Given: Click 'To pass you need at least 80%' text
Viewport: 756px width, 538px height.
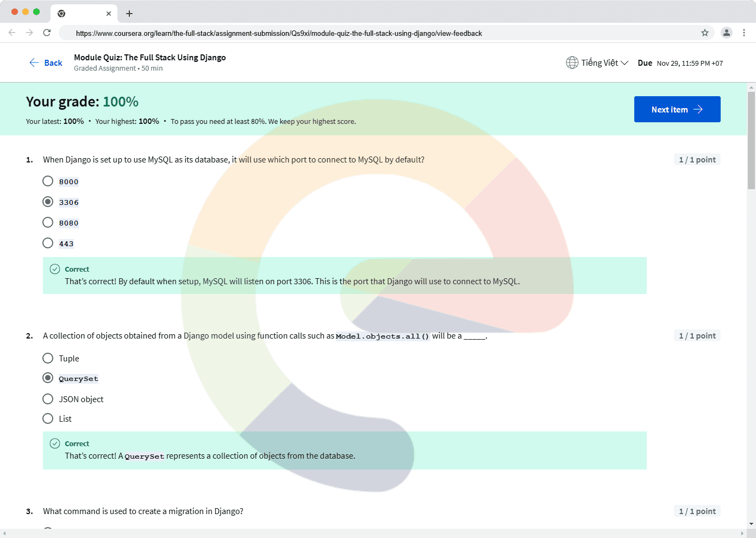Looking at the screenshot, I should [263, 121].
